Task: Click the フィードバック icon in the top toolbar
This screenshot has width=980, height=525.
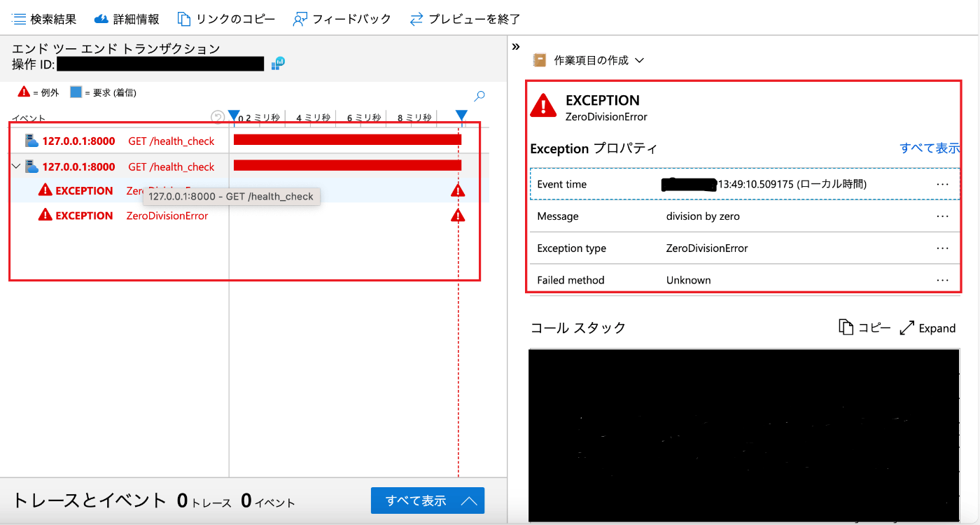Action: (300, 18)
